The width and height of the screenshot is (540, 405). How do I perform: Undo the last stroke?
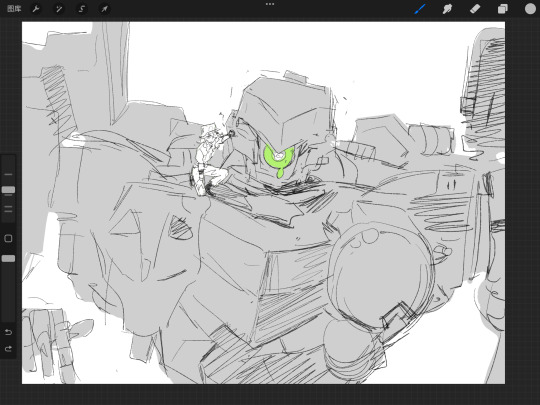(8, 332)
